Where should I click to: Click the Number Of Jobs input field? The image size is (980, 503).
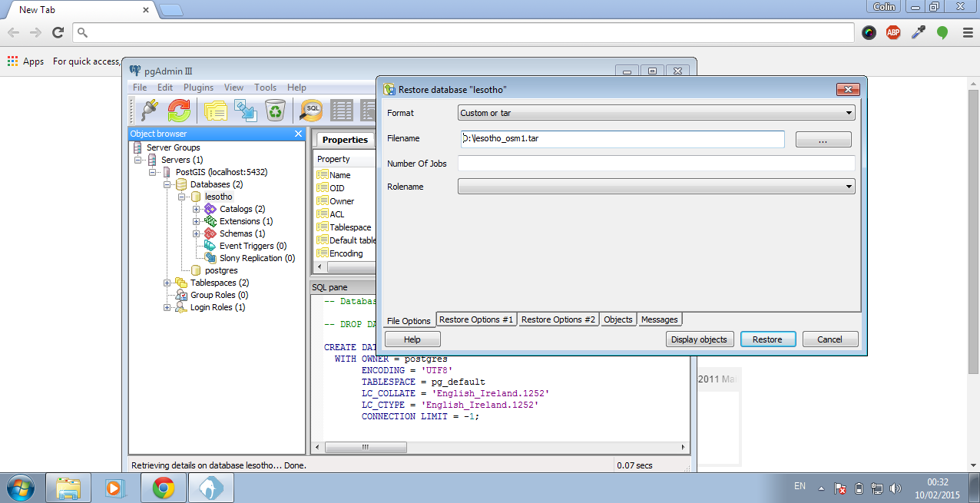(x=656, y=163)
